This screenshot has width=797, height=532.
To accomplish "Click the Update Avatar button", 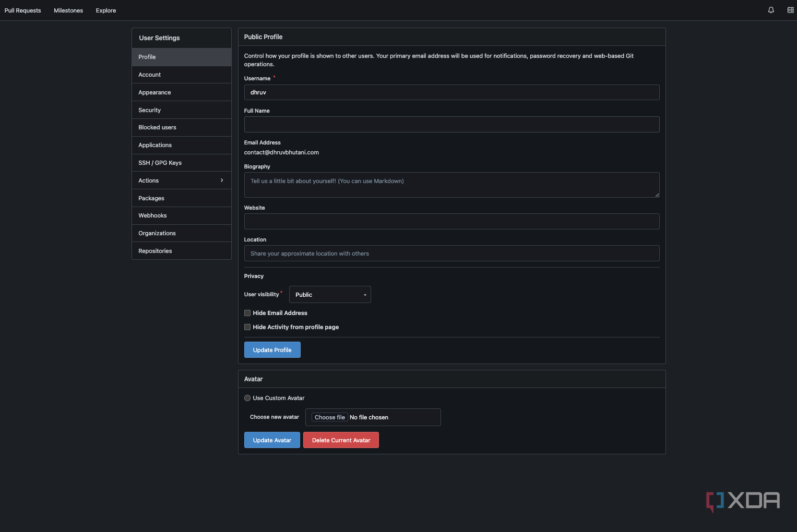I will pyautogui.click(x=272, y=440).
